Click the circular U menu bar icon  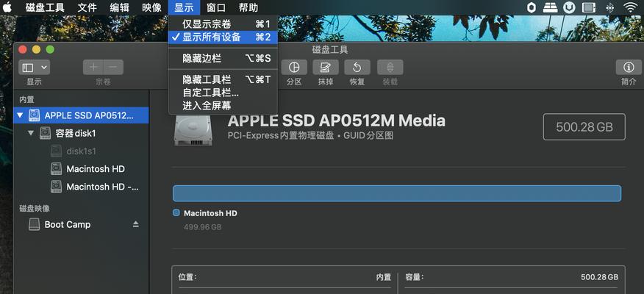click(x=569, y=7)
